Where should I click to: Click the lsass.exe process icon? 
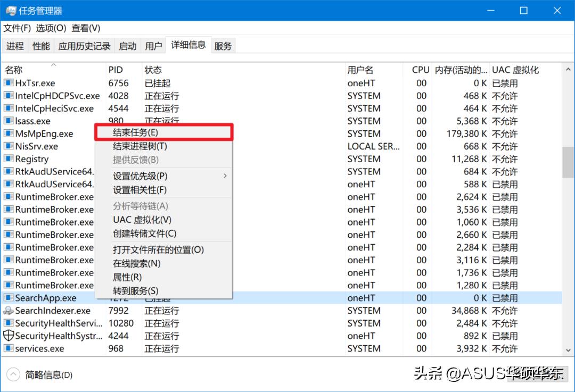point(9,121)
